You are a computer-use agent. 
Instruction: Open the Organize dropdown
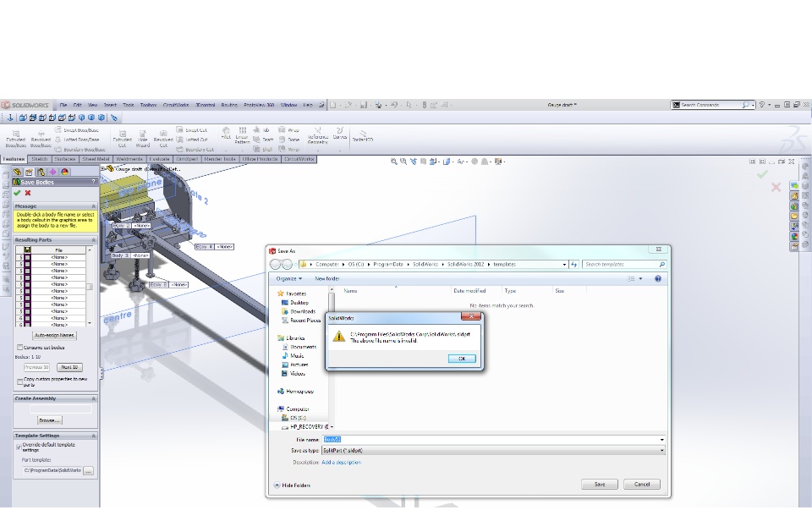(x=289, y=278)
